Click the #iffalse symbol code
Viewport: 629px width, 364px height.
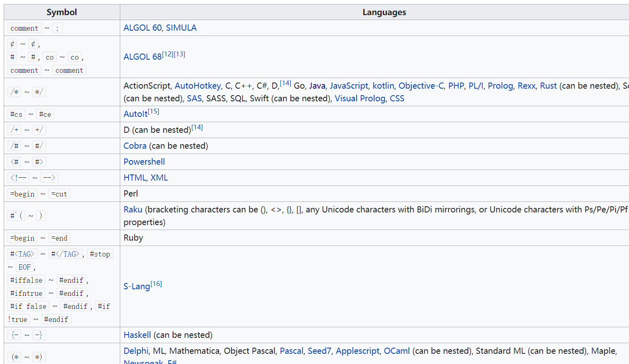coord(27,280)
